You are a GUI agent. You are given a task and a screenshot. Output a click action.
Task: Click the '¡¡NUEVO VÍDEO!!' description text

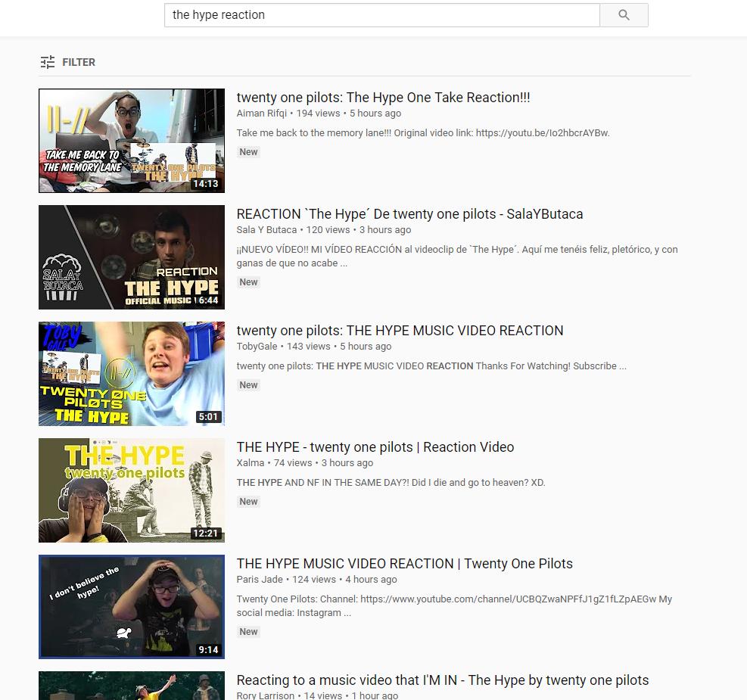coord(457,257)
